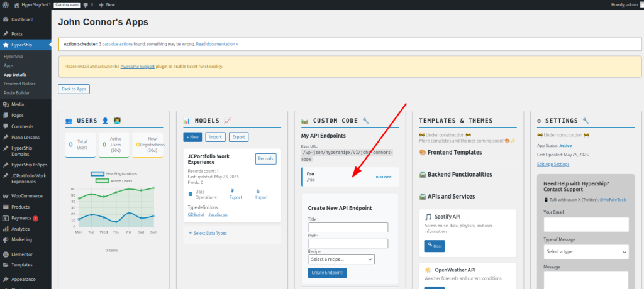Open the @NoFateTech Twitter link
The height and width of the screenshot is (289, 644).
(613, 200)
